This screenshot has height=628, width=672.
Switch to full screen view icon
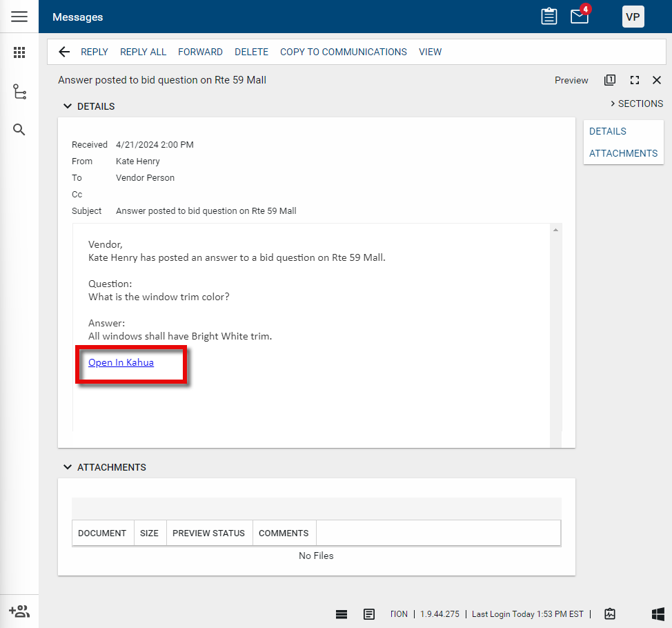(635, 80)
